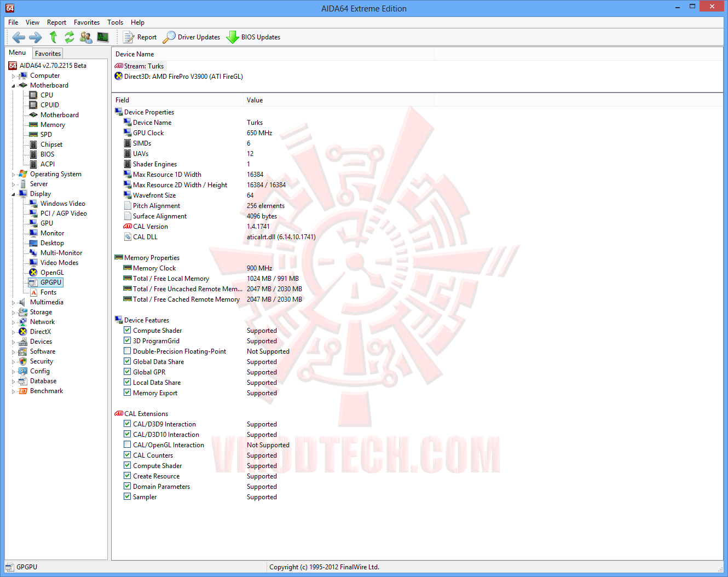This screenshot has height=577, width=728.
Task: Expand the Network tree node
Action: tap(13, 322)
